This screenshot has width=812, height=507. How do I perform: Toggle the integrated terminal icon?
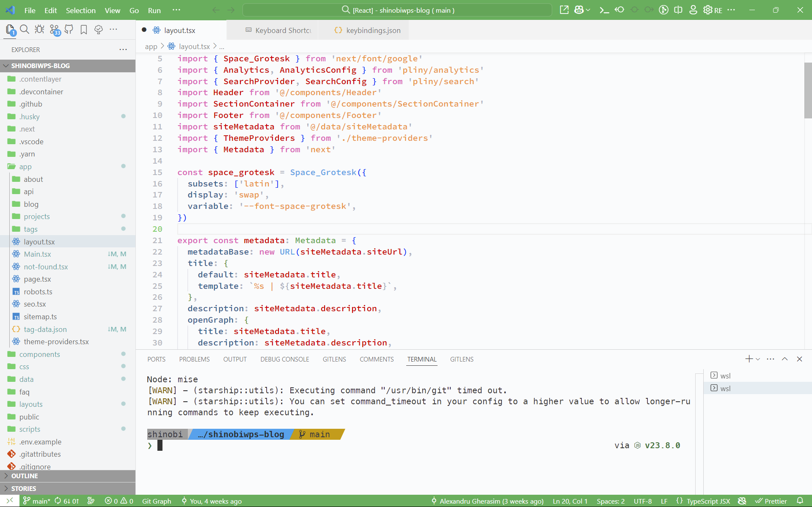pyautogui.click(x=604, y=10)
